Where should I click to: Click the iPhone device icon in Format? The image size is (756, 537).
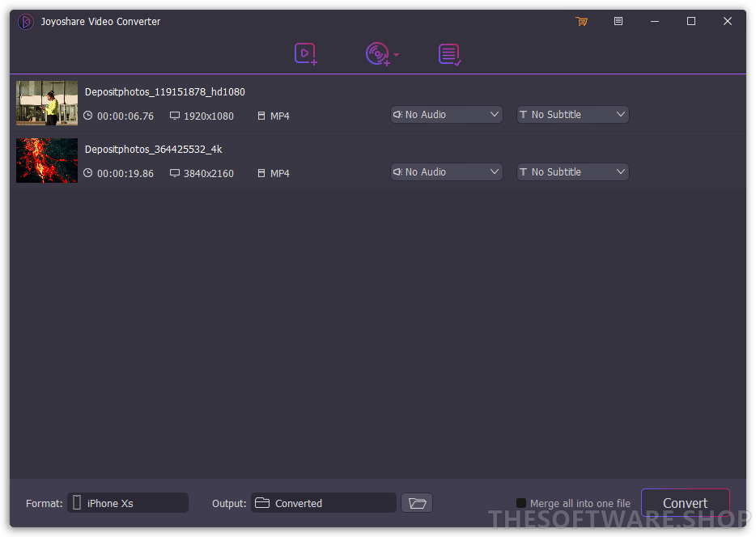click(x=77, y=503)
